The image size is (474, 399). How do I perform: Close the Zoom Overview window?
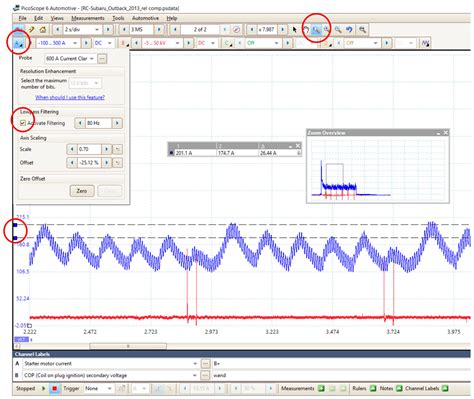point(446,133)
